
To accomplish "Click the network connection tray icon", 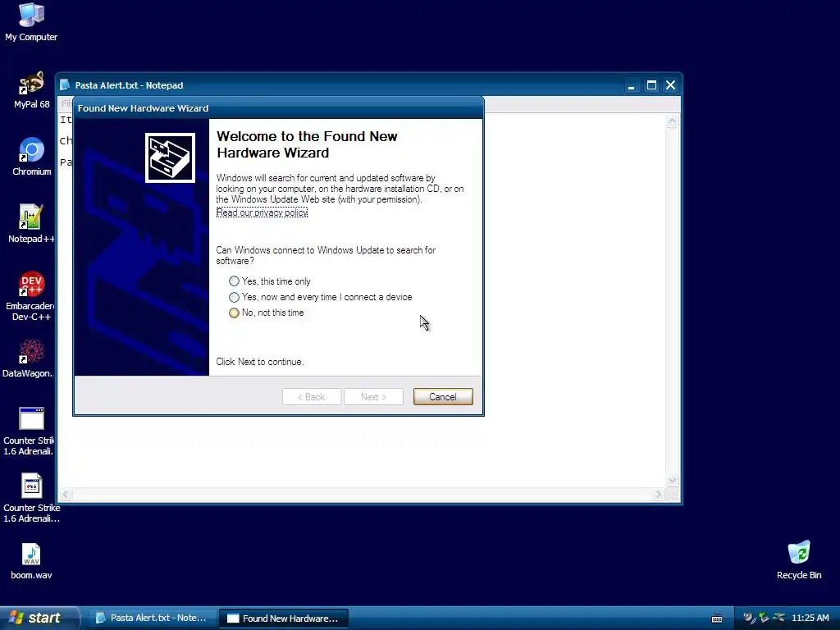I will (x=779, y=618).
